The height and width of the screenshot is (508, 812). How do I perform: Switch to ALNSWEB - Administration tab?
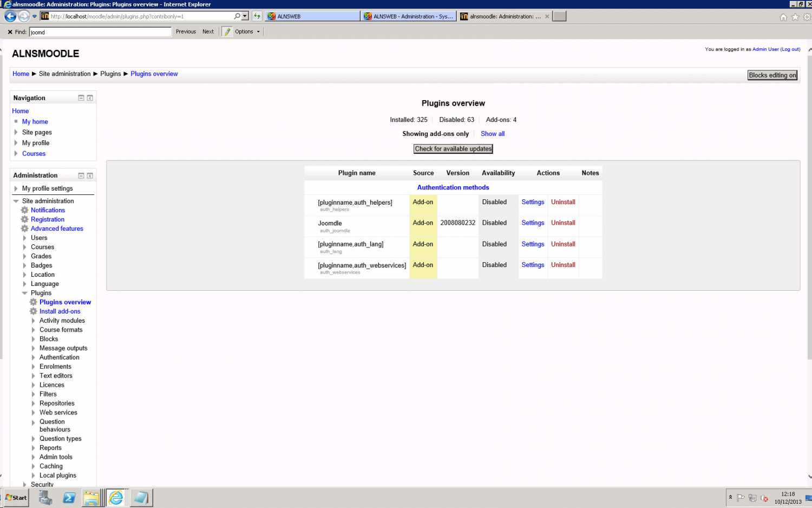tap(409, 16)
